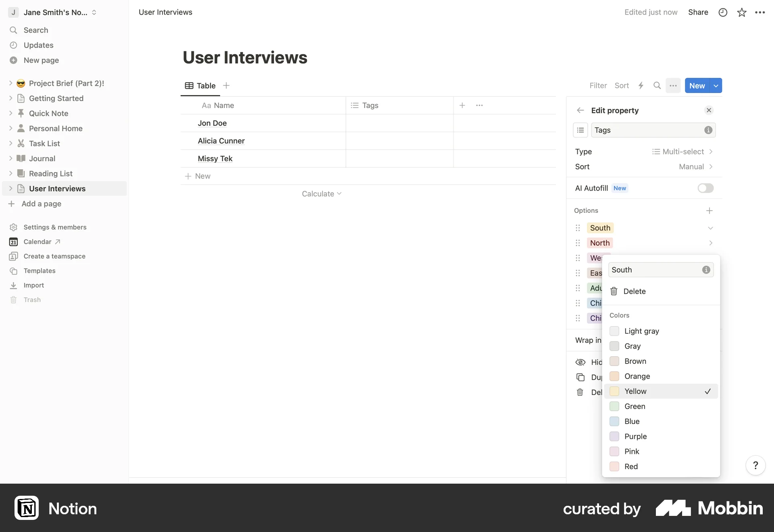
Task: Click the blue New button
Action: point(697,85)
